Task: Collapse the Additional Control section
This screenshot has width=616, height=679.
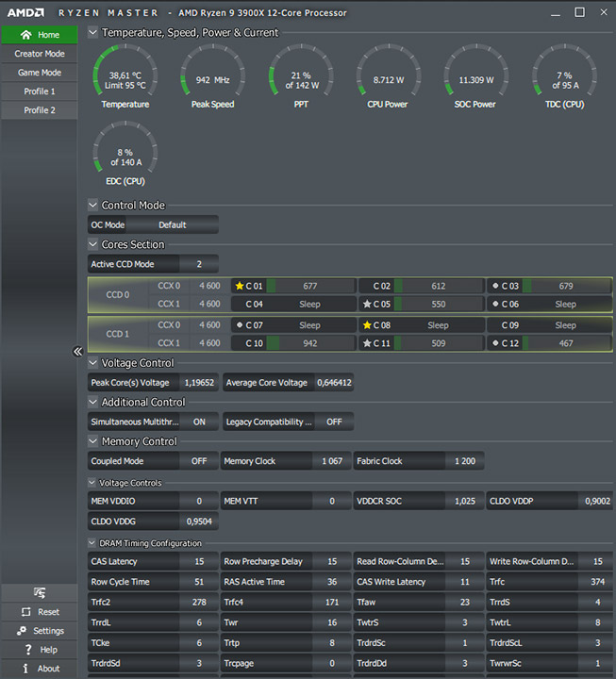Action: point(92,402)
